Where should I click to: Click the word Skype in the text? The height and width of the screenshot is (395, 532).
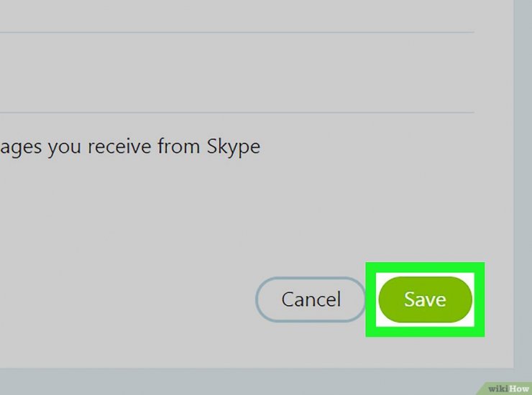click(234, 148)
